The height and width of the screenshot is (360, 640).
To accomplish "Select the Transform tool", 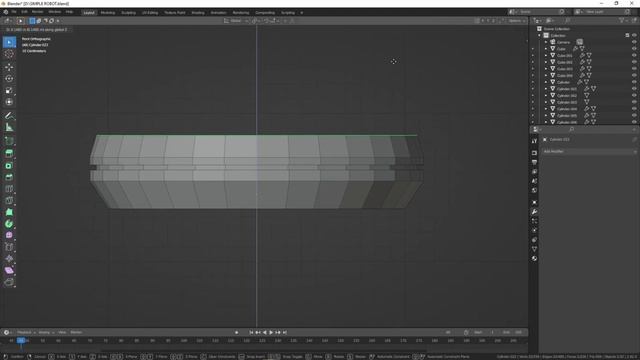I will [x=9, y=102].
